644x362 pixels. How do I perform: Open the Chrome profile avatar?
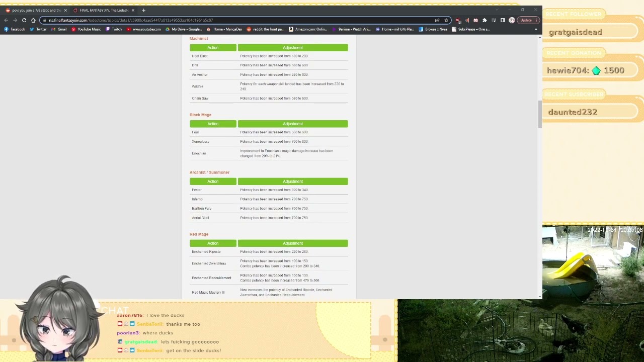[x=512, y=20]
